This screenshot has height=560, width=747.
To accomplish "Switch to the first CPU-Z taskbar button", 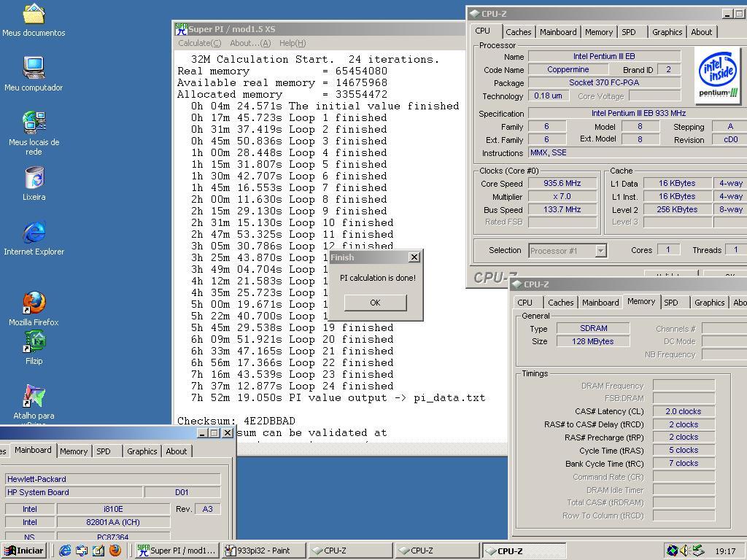I will [350, 551].
